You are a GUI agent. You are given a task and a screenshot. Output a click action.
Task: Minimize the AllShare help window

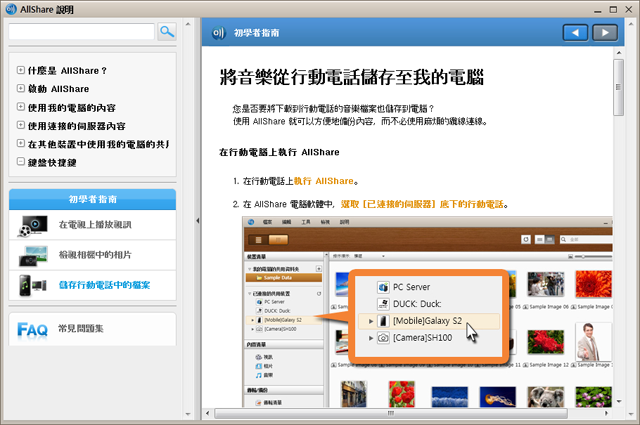tap(598, 9)
